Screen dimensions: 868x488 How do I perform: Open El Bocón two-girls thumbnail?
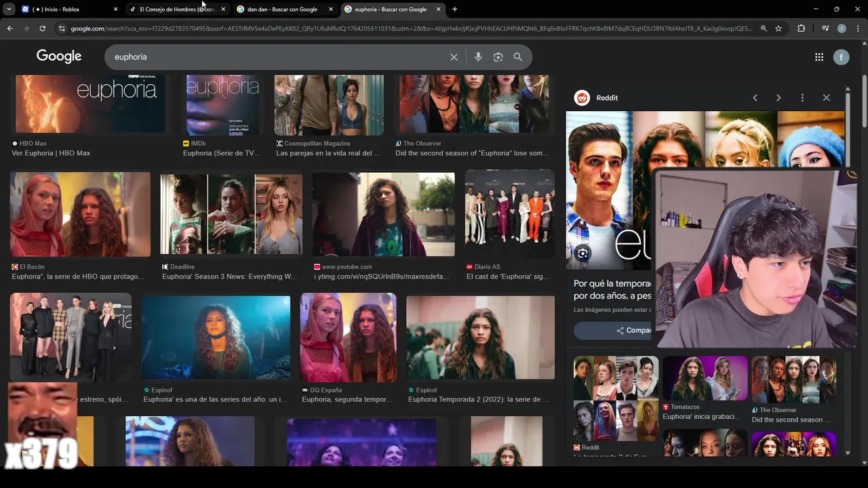(x=80, y=214)
